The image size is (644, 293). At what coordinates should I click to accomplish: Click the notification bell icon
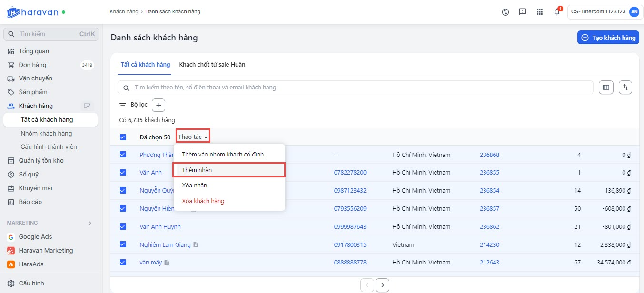[557, 12]
